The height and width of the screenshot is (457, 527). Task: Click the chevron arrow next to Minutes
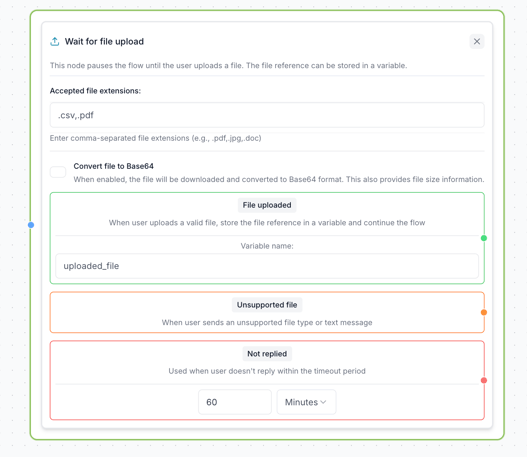(323, 402)
